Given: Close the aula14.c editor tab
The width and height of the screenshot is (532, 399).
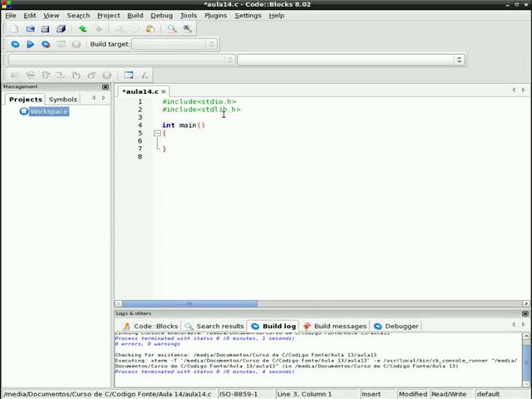Looking at the screenshot, I should pos(164,92).
